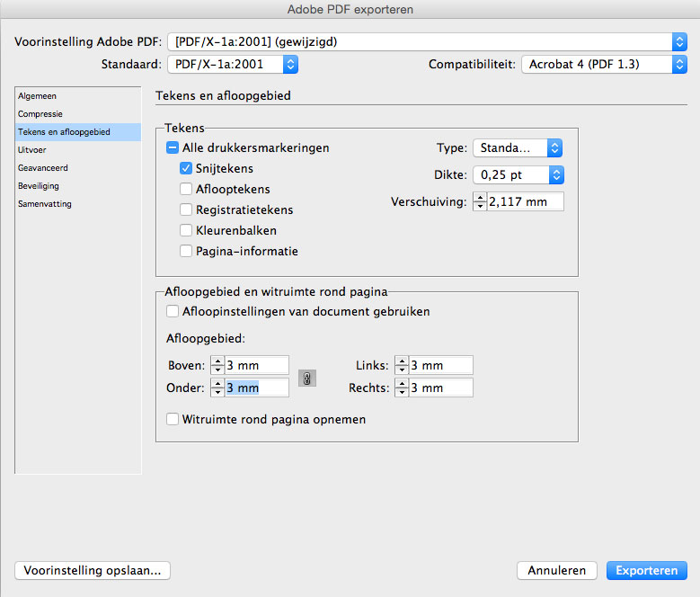Viewport: 700px width, 597px height.
Task: Open the Compatibiliteit Acrobat 4 dropdown
Action: 604,65
